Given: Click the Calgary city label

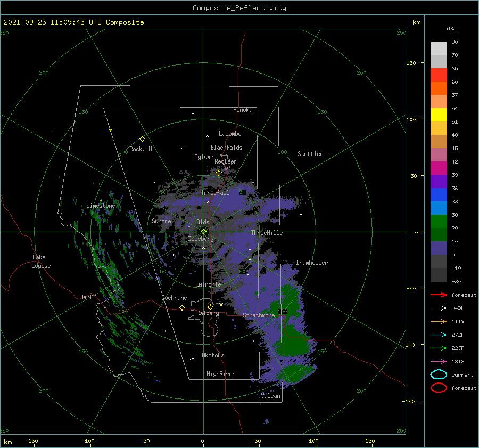Looking at the screenshot, I should (x=208, y=313).
